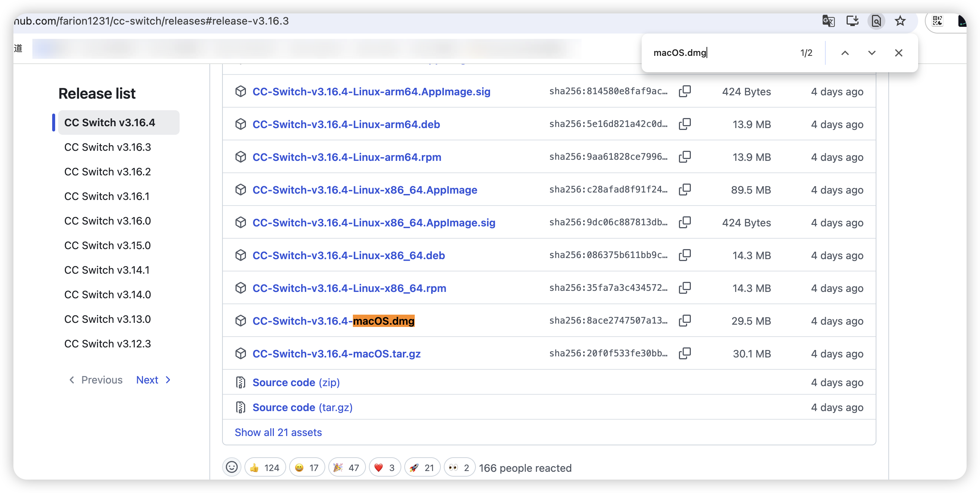980x493 pixels.
Task: Copy sha256 of macOS.tar.gz asset
Action: point(685,353)
